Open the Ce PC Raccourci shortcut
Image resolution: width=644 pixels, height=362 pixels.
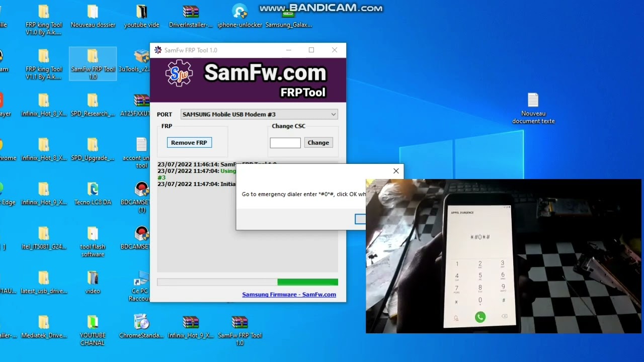[x=141, y=286]
